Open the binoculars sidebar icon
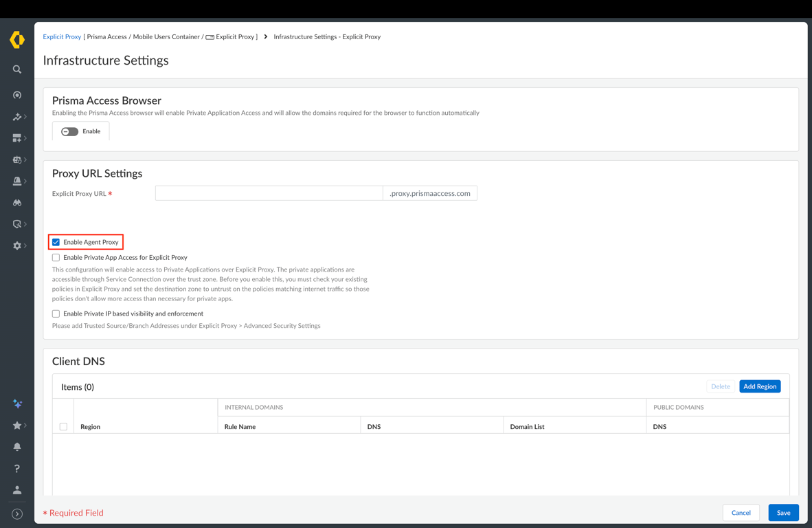Screen dimensions: 812x528 [17, 203]
